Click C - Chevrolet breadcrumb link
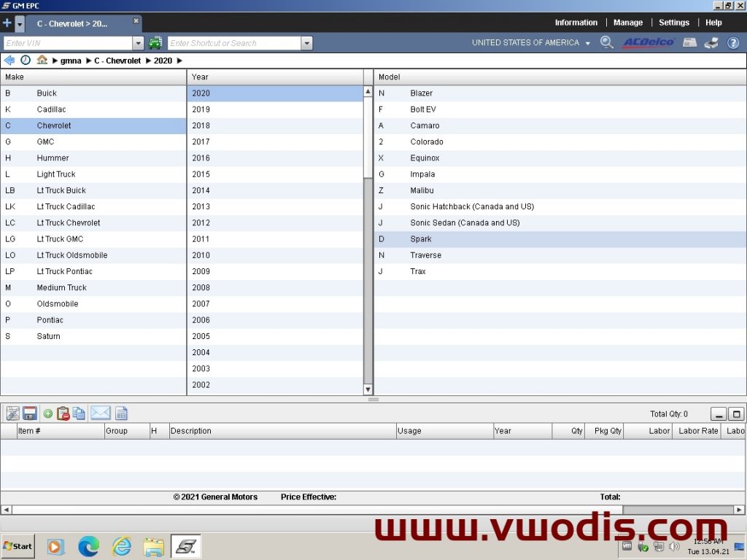The height and width of the screenshot is (560, 747). (x=117, y=61)
